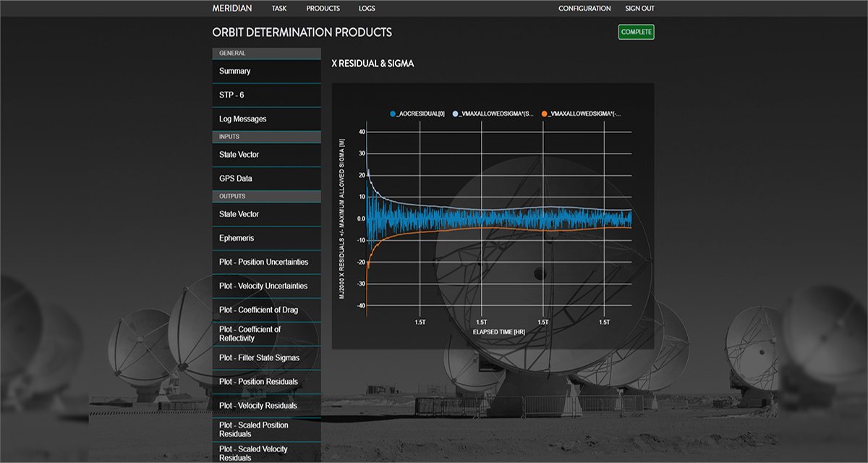Click the green COMPLETE button
The image size is (868, 463).
pyautogui.click(x=635, y=32)
